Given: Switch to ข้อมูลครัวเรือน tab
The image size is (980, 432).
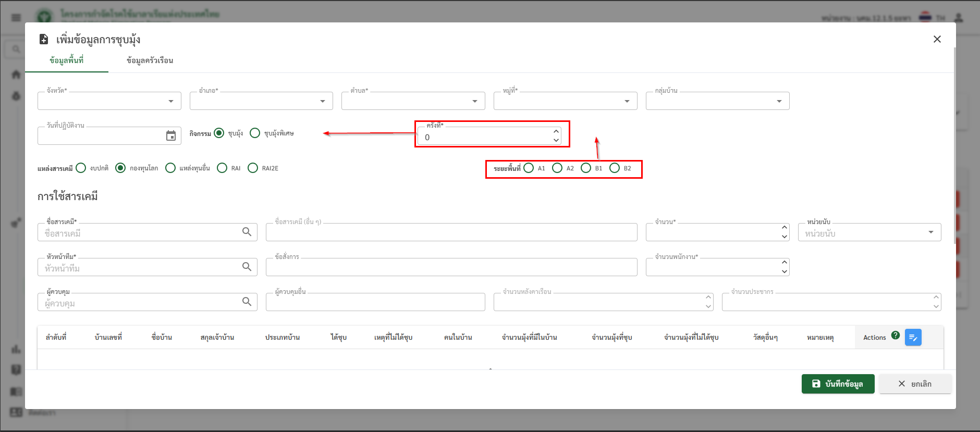Looking at the screenshot, I should (x=150, y=60).
